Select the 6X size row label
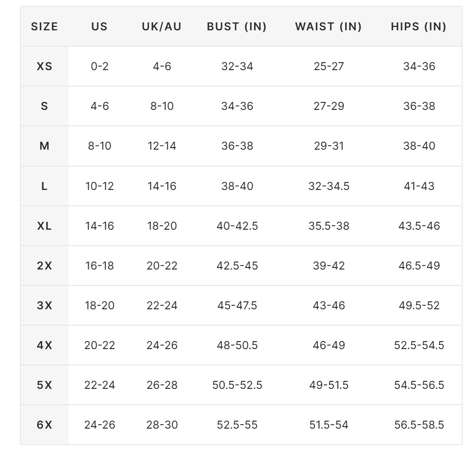 (x=44, y=425)
